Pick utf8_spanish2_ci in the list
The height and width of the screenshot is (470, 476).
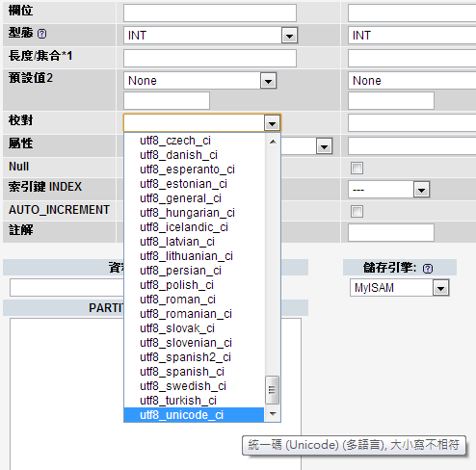[x=194, y=357]
